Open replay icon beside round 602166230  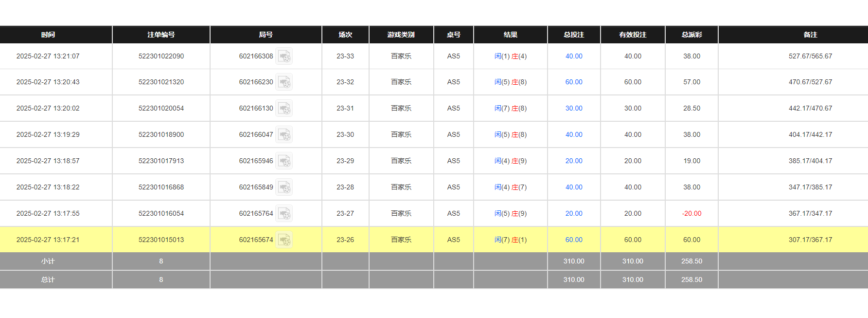pos(284,82)
